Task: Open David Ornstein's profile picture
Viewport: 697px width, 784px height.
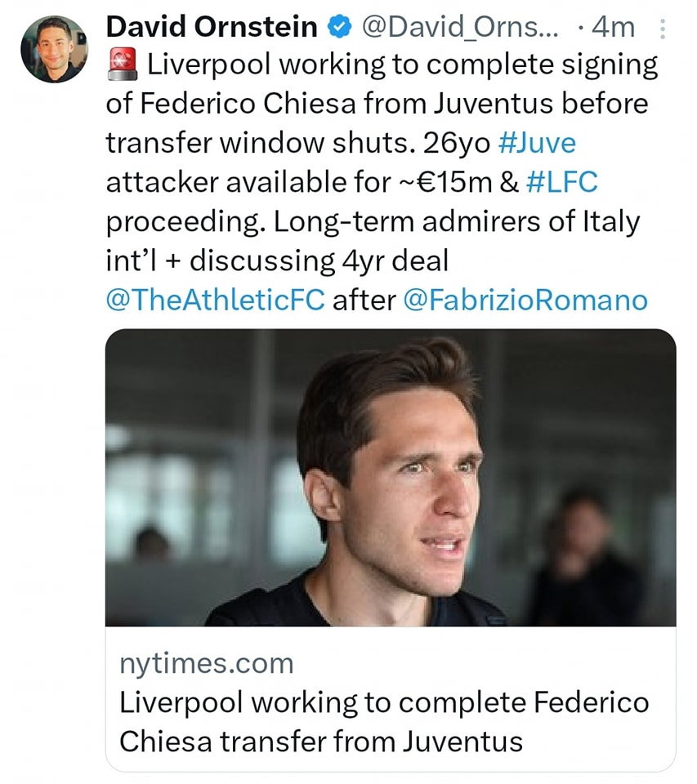Action: [x=54, y=49]
